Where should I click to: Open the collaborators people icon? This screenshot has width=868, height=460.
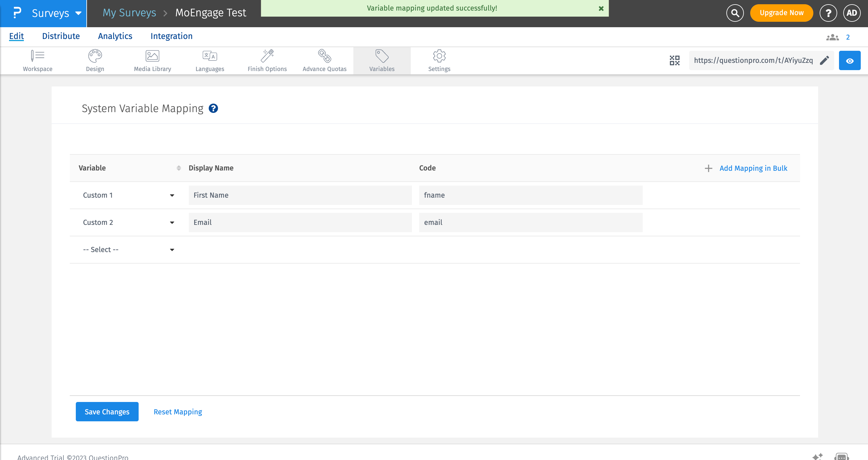click(x=832, y=37)
